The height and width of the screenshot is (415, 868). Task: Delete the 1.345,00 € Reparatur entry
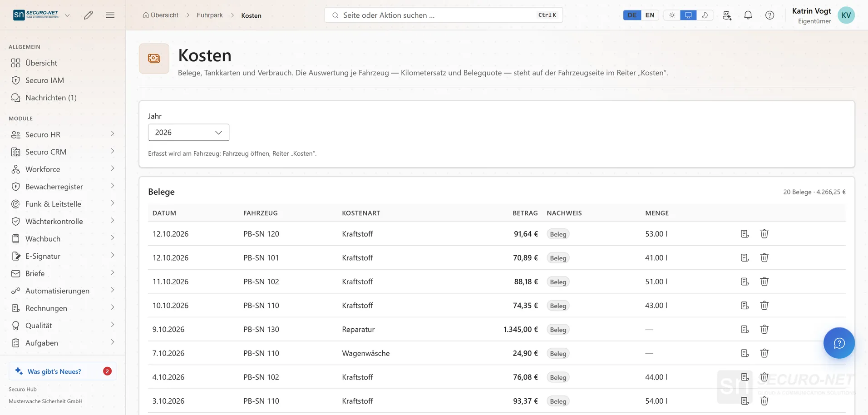tap(764, 329)
